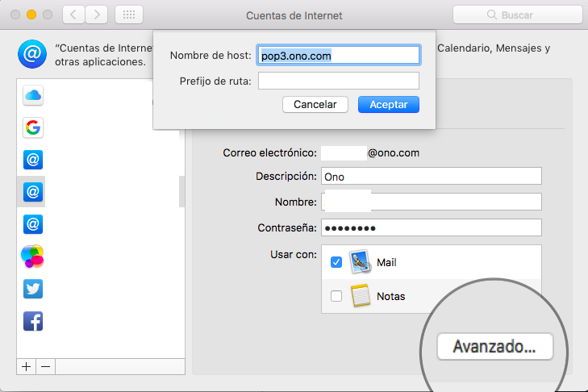This screenshot has height=392, width=588.
Task: Select the Facebook account icon
Action: pyautogui.click(x=33, y=321)
